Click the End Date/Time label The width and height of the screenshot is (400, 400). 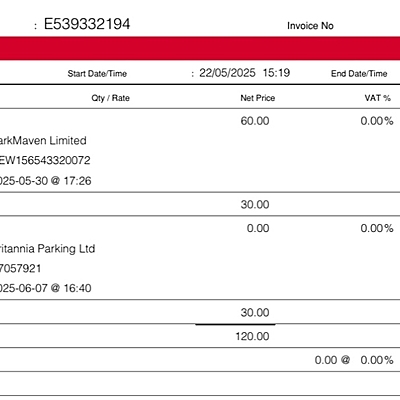click(x=359, y=73)
